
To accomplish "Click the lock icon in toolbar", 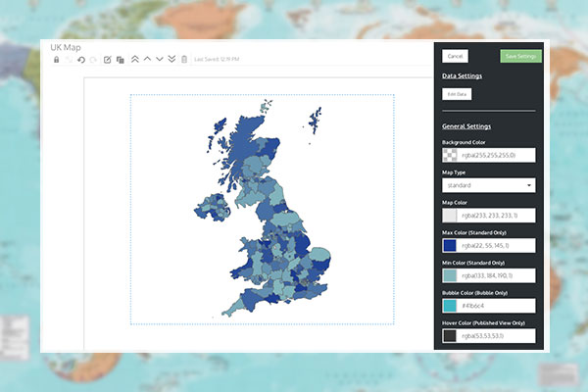I will 57,60.
